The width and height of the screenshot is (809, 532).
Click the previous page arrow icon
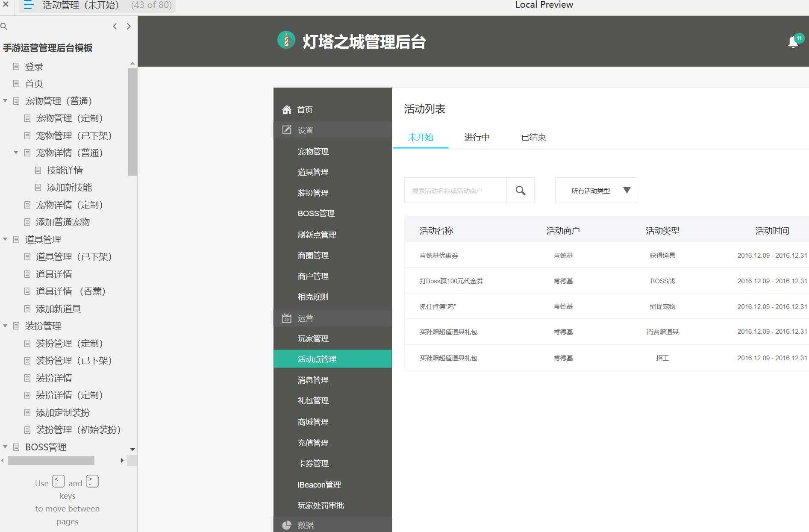(x=115, y=26)
